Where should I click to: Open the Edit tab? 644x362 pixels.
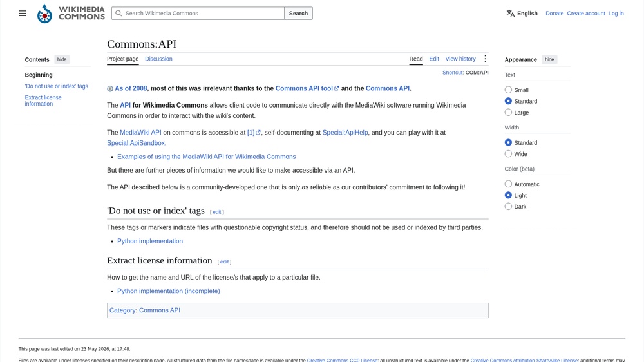[434, 59]
